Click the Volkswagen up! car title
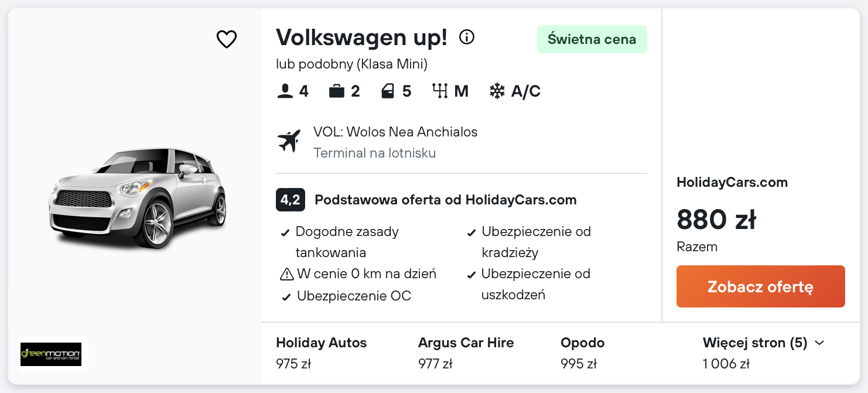The width and height of the screenshot is (868, 393). click(x=361, y=37)
